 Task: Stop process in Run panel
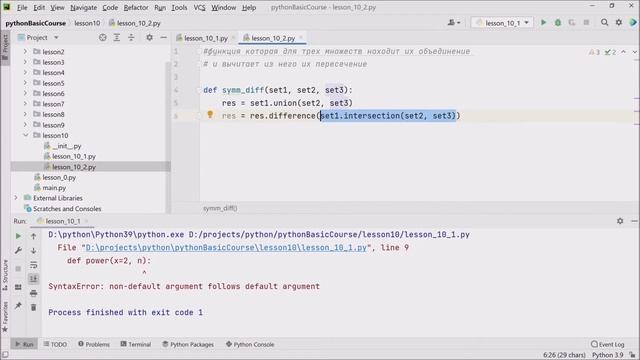(18, 269)
